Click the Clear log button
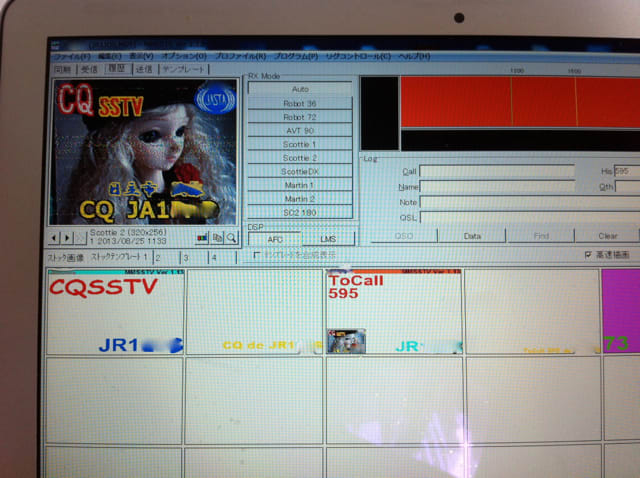This screenshot has height=478, width=640. pyautogui.click(x=608, y=236)
